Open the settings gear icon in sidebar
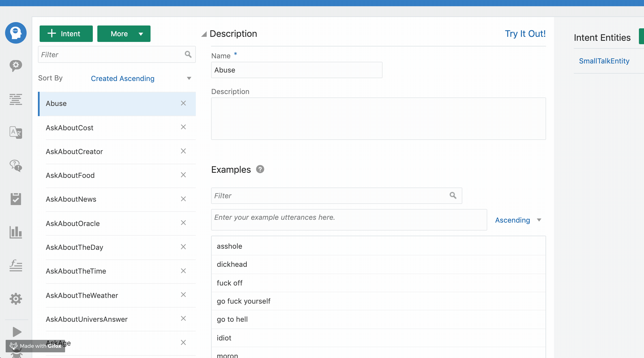Image resolution: width=644 pixels, height=358 pixels. (16, 299)
